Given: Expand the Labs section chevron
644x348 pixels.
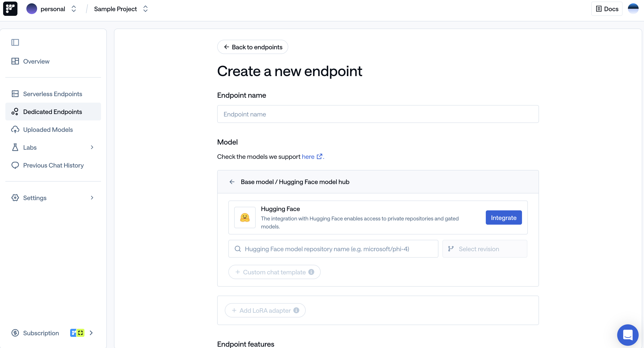Looking at the screenshot, I should click(x=92, y=147).
